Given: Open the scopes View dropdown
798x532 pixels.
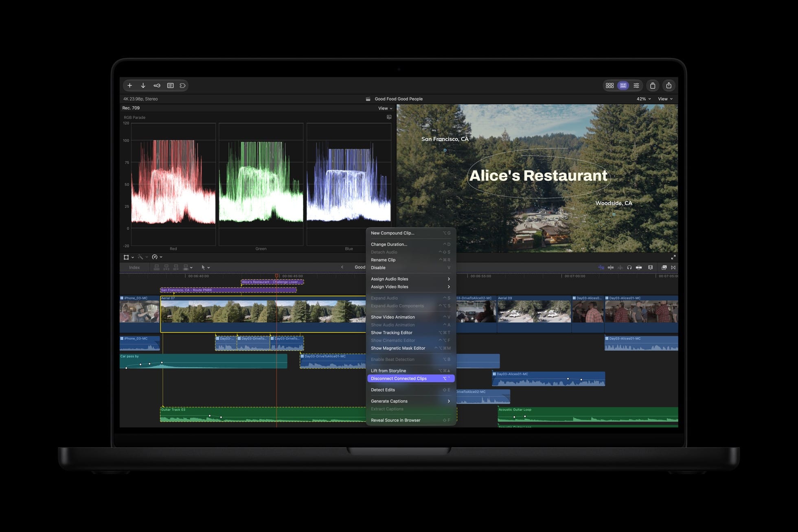Looking at the screenshot, I should point(385,108).
